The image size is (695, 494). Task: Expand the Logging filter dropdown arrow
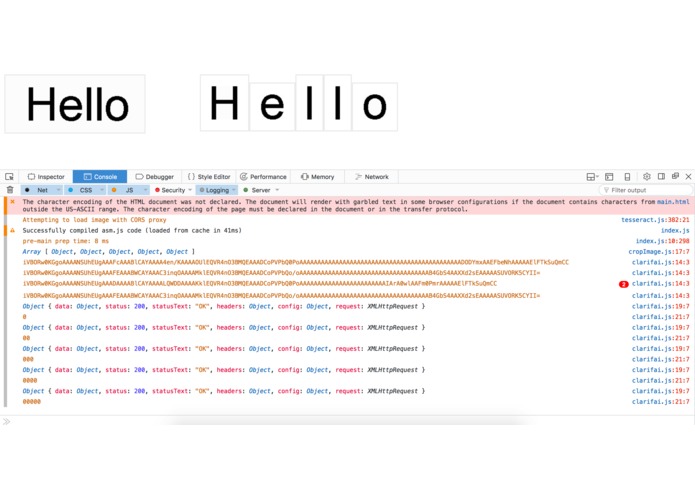[x=234, y=190]
